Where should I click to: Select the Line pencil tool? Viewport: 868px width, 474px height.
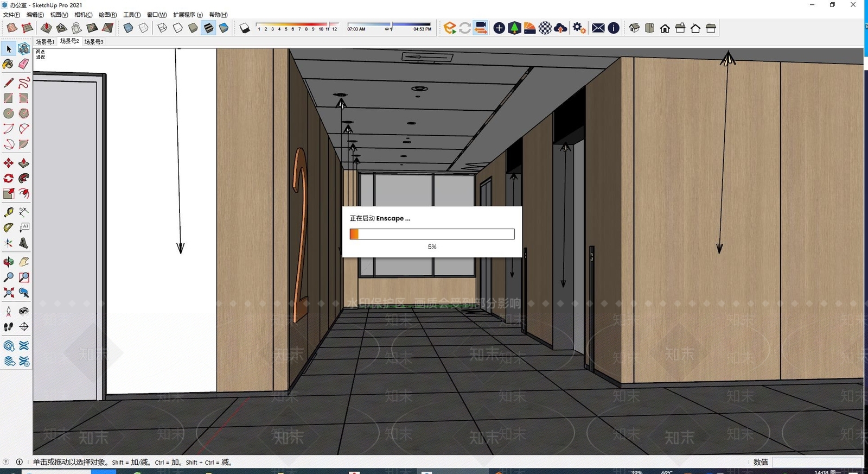[9, 83]
